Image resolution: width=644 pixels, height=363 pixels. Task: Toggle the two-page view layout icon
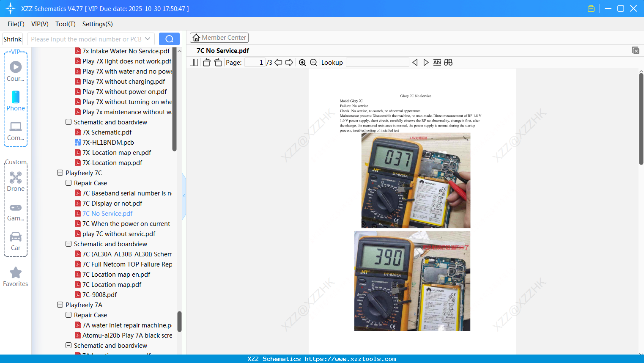click(194, 63)
